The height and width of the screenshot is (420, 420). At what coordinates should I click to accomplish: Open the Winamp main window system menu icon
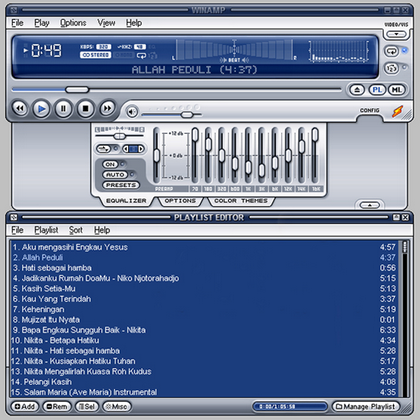(14, 10)
